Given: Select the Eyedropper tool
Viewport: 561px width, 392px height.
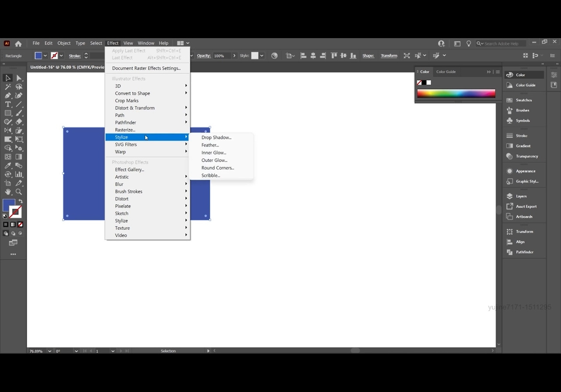Looking at the screenshot, I should (x=8, y=165).
